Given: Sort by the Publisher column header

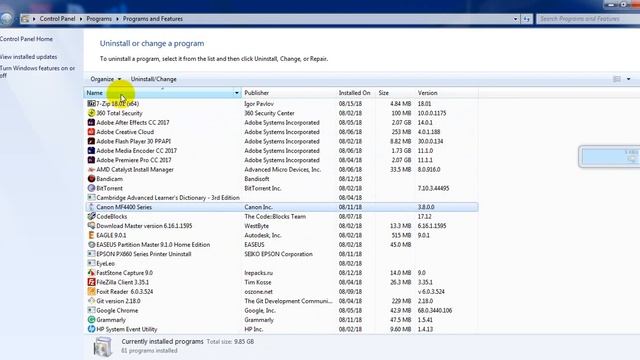Looking at the screenshot, I should pyautogui.click(x=288, y=93).
